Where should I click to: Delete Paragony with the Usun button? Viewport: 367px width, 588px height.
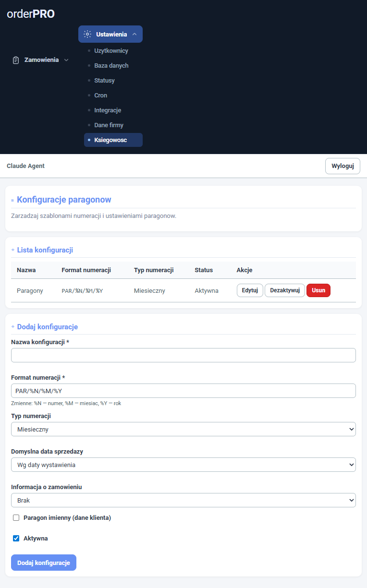tap(318, 290)
